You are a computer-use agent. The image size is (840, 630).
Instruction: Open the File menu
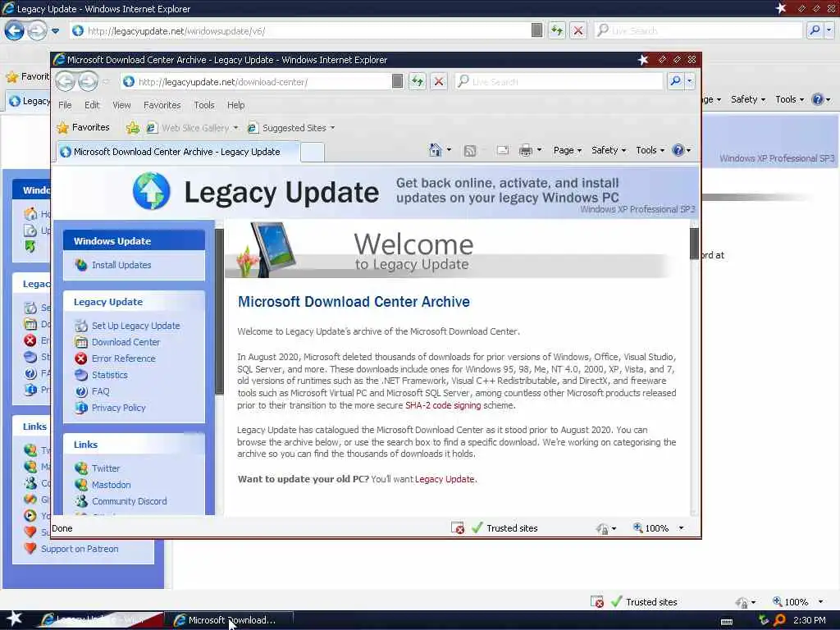coord(65,105)
